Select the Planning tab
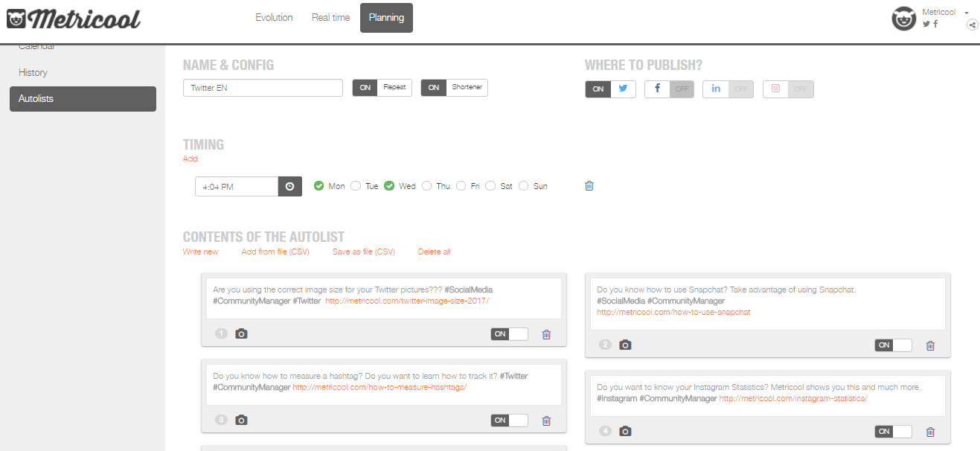 click(x=386, y=18)
